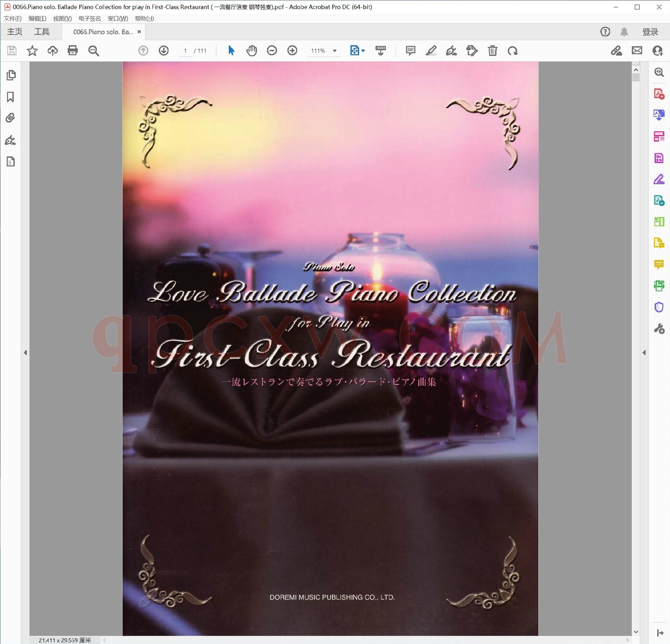Collapse the left navigation pane arrow
670x644 pixels.
(x=25, y=353)
